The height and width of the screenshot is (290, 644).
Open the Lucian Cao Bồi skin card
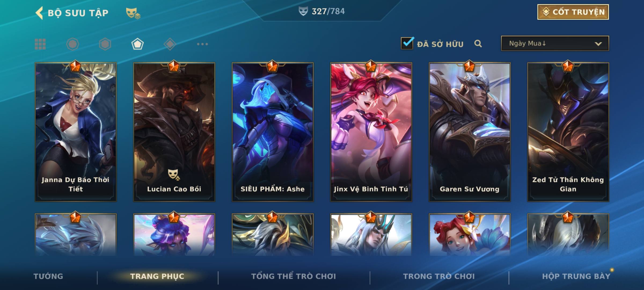(x=174, y=132)
